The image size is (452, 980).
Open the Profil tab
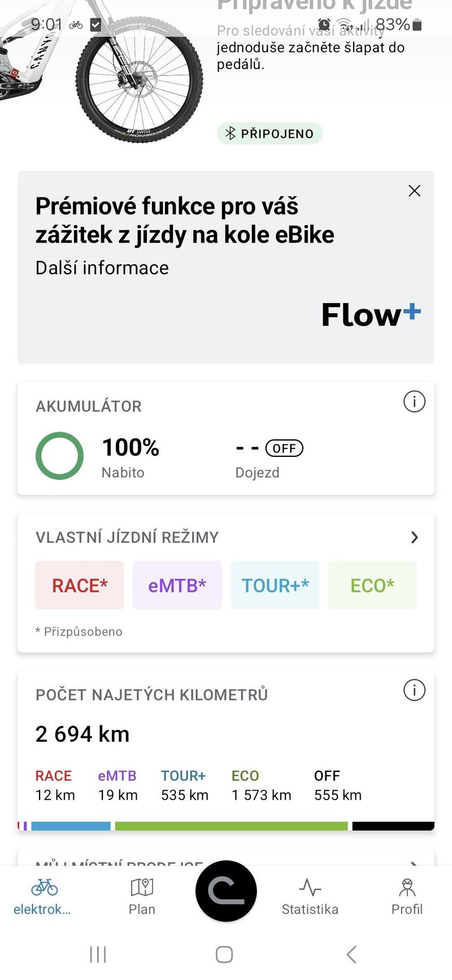pos(407,897)
